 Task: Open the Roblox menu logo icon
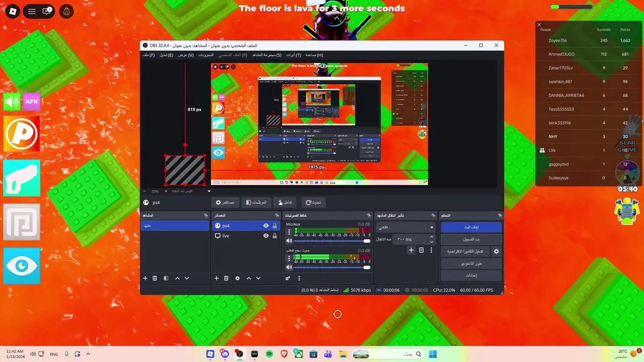(13, 11)
